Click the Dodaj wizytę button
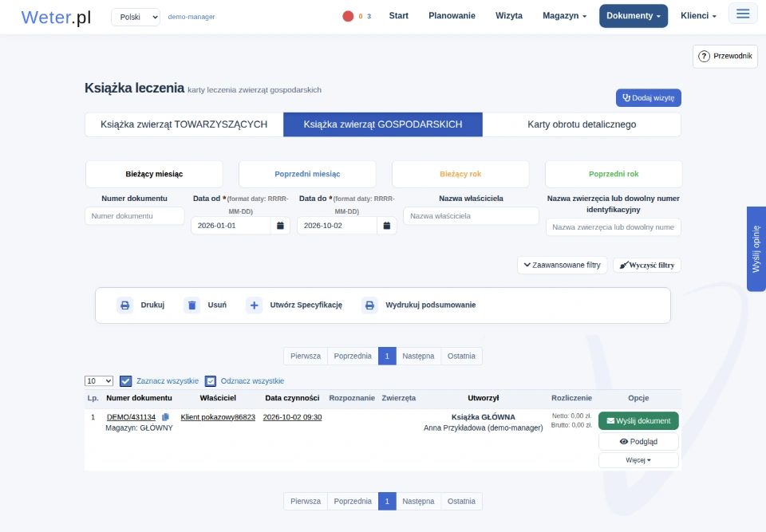 pos(648,97)
